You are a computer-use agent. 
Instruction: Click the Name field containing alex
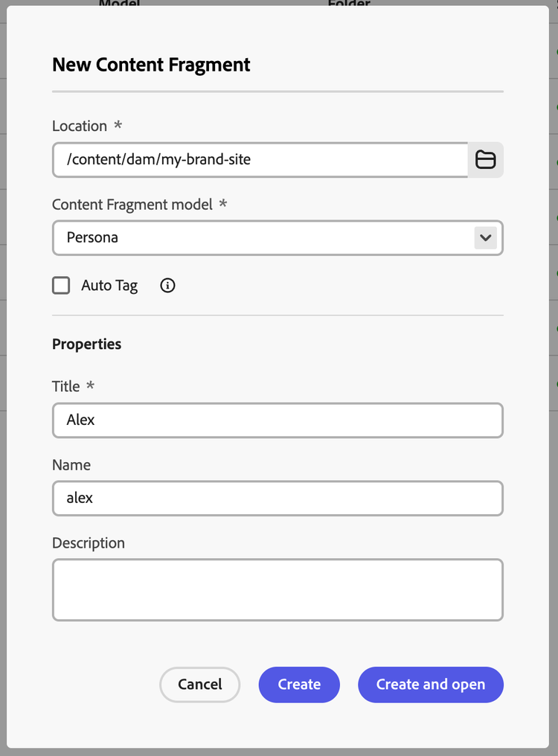click(x=278, y=499)
